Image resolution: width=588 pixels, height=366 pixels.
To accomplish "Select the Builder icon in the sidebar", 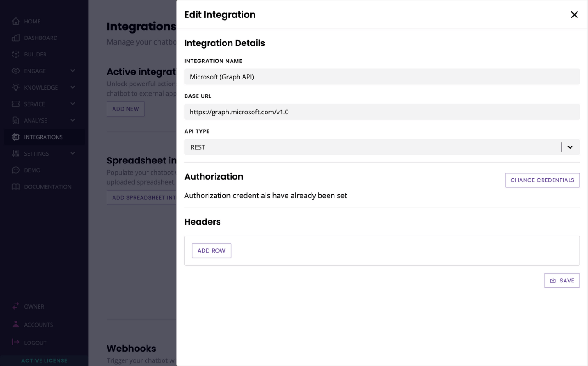I will 16,54.
